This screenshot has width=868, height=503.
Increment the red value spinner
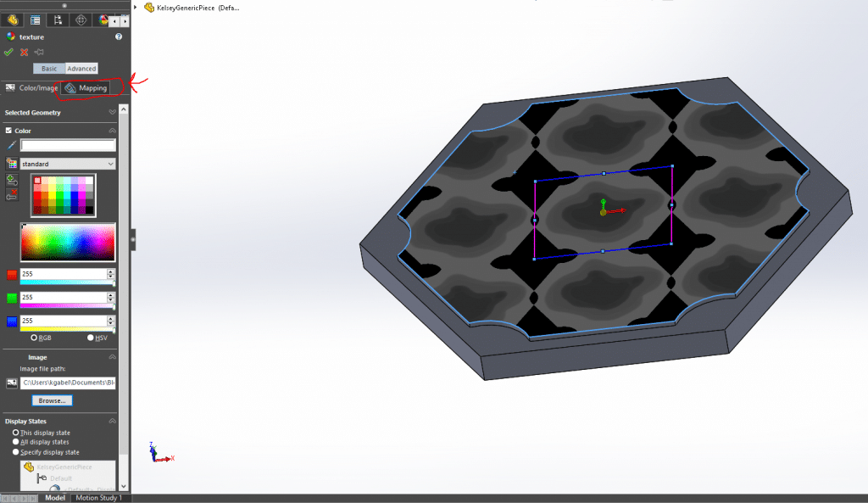click(x=111, y=271)
